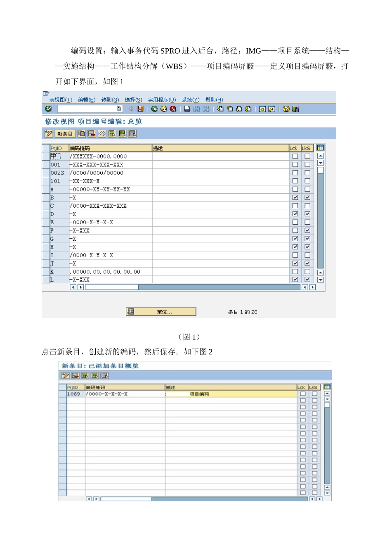Click the Find Next binoculars icon
Image resolution: width=392 pixels, height=555 pixels.
pyautogui.click(x=206, y=109)
